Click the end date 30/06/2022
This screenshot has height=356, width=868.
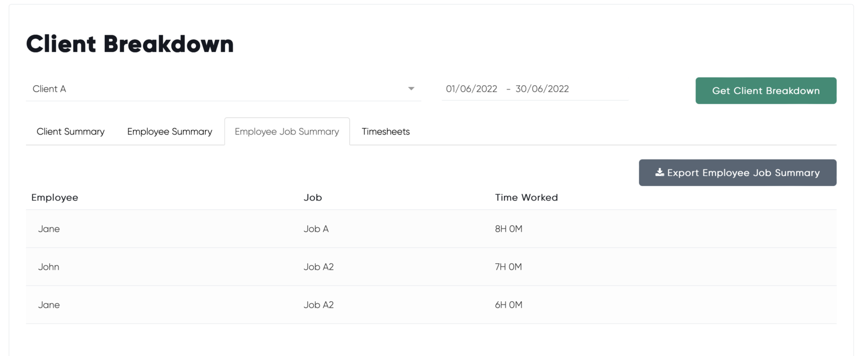(x=542, y=89)
